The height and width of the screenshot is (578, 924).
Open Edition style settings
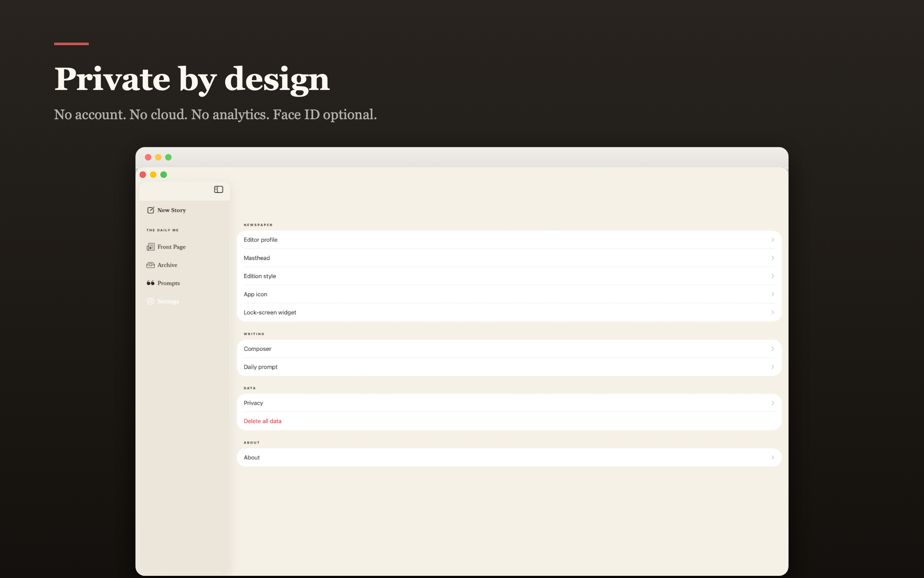coord(509,276)
